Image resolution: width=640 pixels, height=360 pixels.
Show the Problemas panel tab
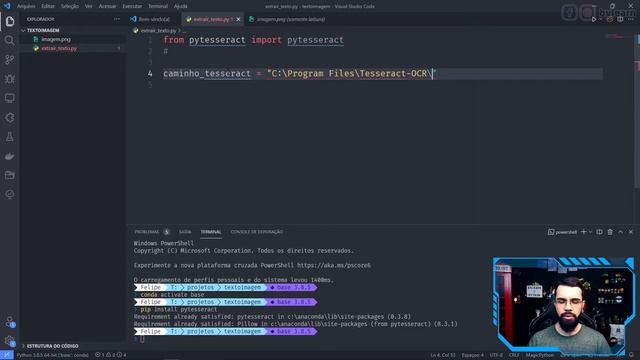point(147,232)
